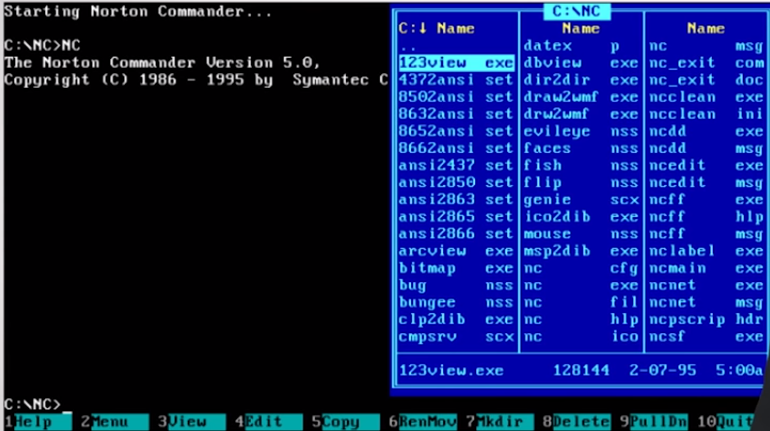Image resolution: width=770 pixels, height=431 pixels.
Task: Click the 123view.exe status line at panel bottom
Action: 581,370
